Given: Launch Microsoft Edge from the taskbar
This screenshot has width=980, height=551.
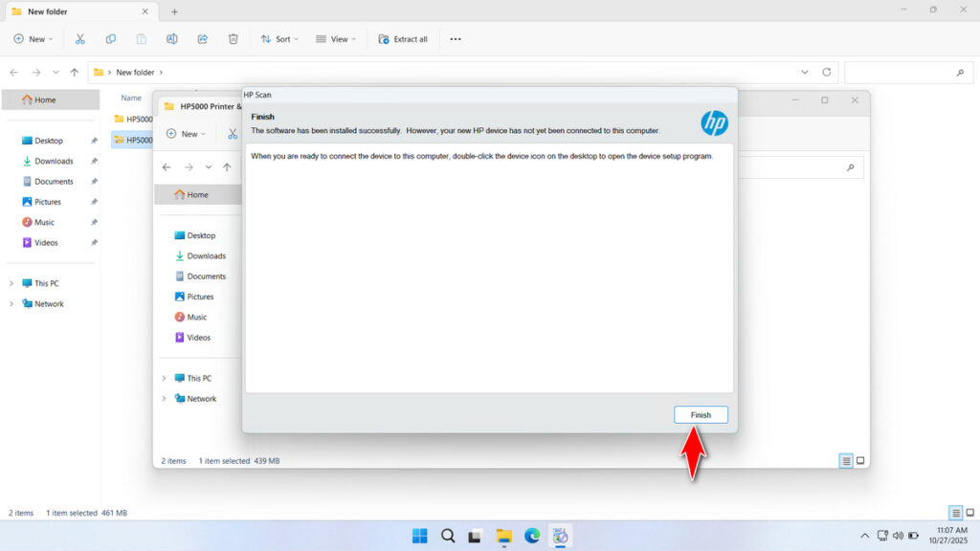Looking at the screenshot, I should 532,536.
